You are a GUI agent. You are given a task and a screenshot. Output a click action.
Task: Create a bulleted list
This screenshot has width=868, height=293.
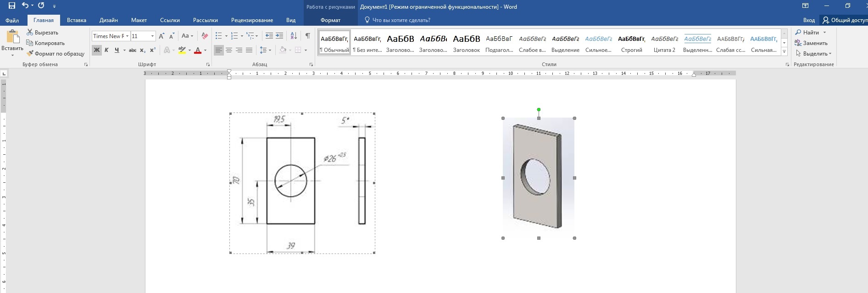[219, 36]
